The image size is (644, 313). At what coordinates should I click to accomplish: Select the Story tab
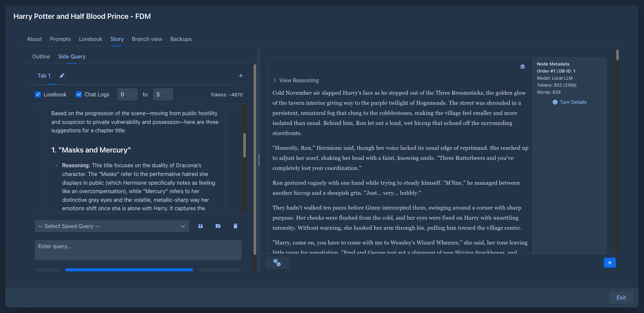click(x=117, y=39)
